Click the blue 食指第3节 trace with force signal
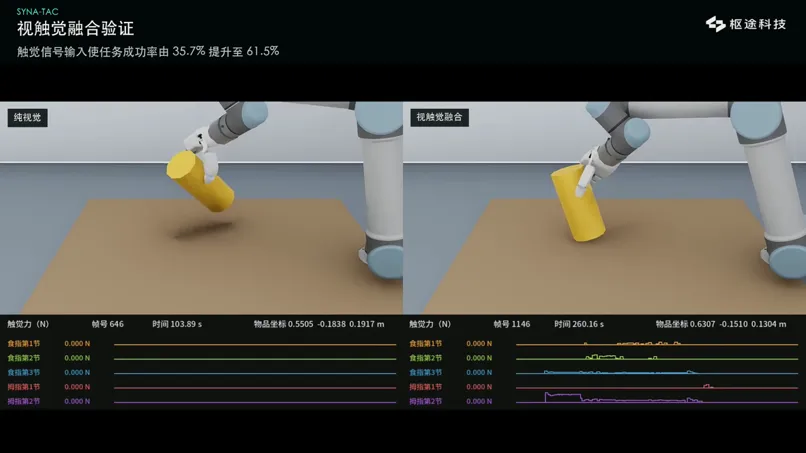The image size is (806, 453). (656, 372)
